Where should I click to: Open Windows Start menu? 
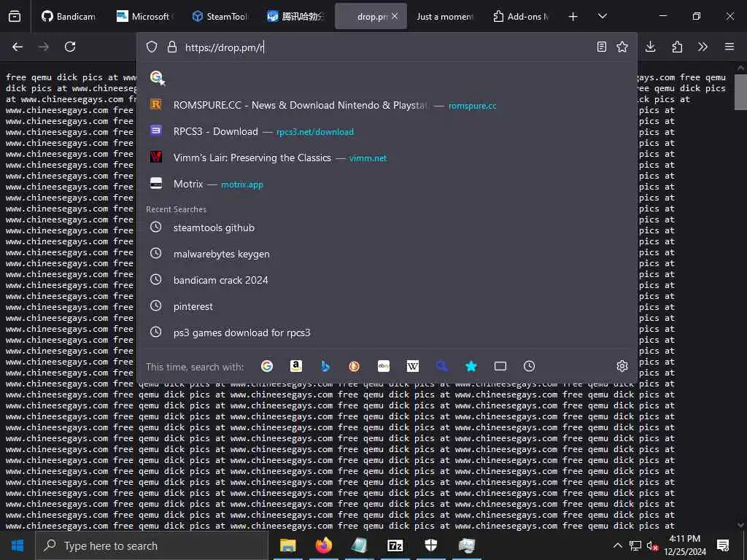pos(18,545)
